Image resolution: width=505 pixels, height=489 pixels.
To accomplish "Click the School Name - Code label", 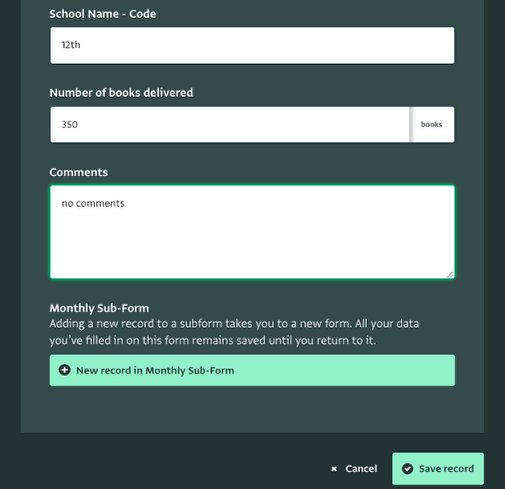I will click(x=103, y=14).
